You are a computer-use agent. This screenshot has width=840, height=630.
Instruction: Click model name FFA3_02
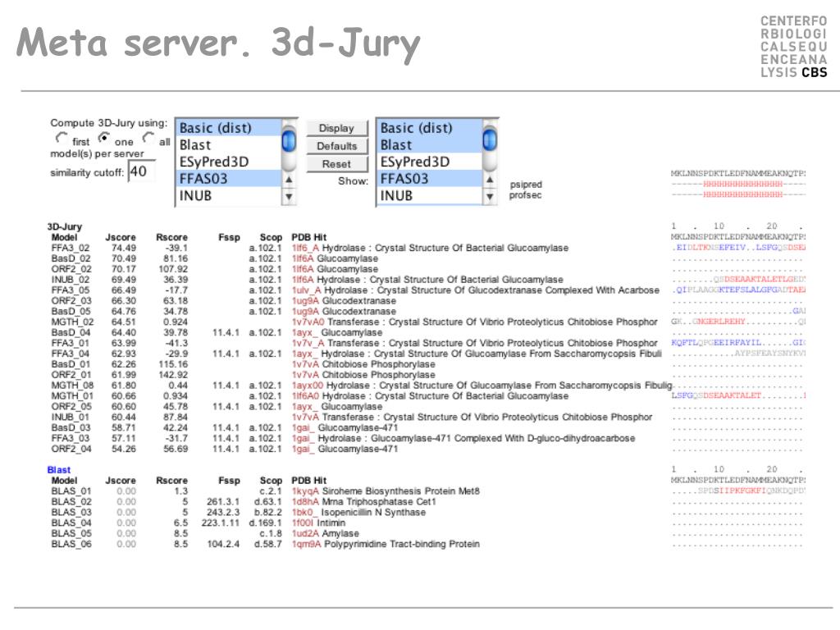click(71, 248)
